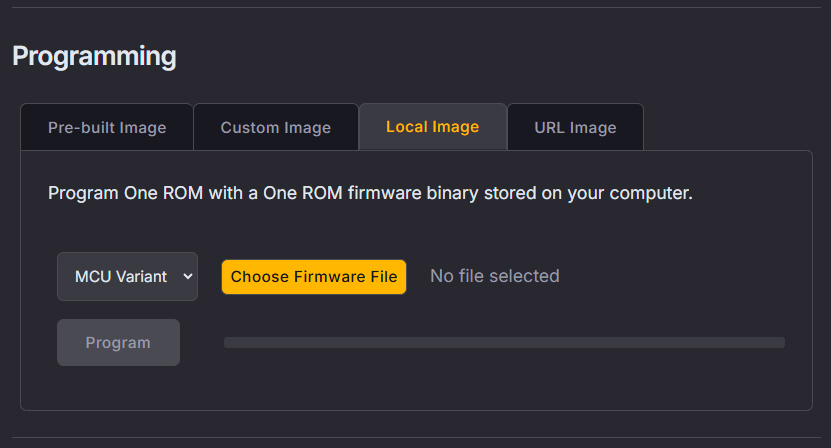Click the programming progress bar
The width and height of the screenshot is (831, 448).
504,342
